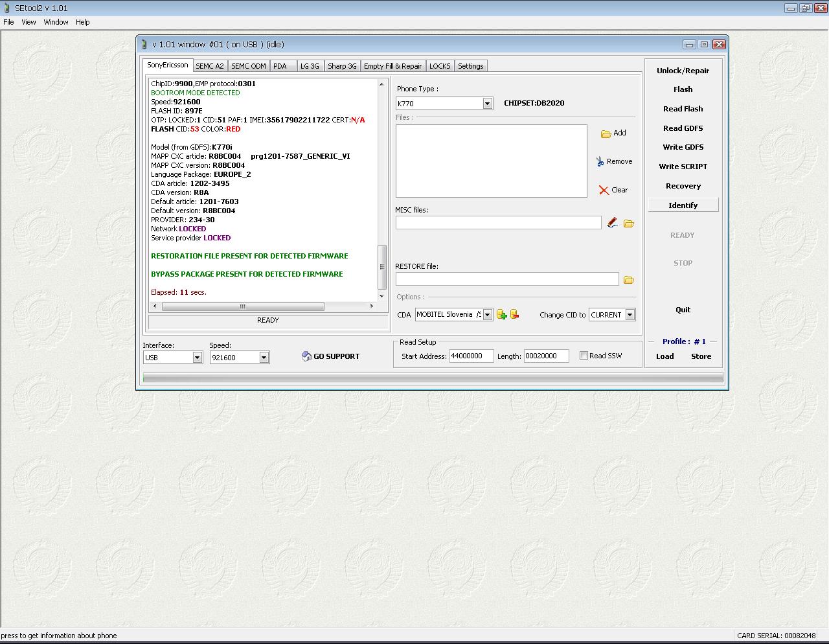Image resolution: width=829 pixels, height=644 pixels.
Task: Click the Start Address input field
Action: pos(471,356)
